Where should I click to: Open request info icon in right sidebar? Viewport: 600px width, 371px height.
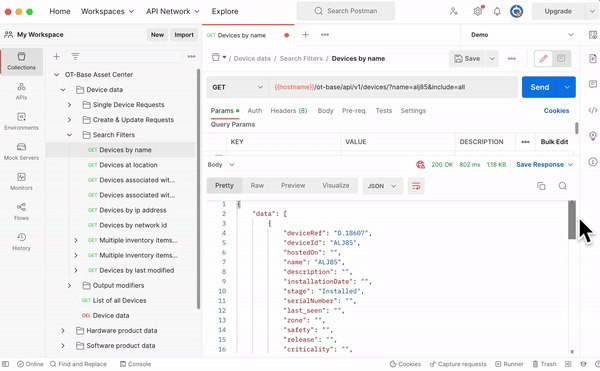593,162
